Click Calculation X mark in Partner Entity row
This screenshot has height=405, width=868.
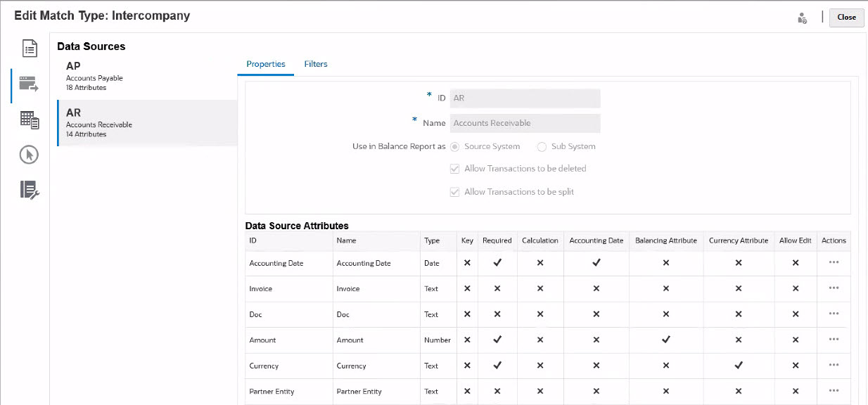coord(540,391)
